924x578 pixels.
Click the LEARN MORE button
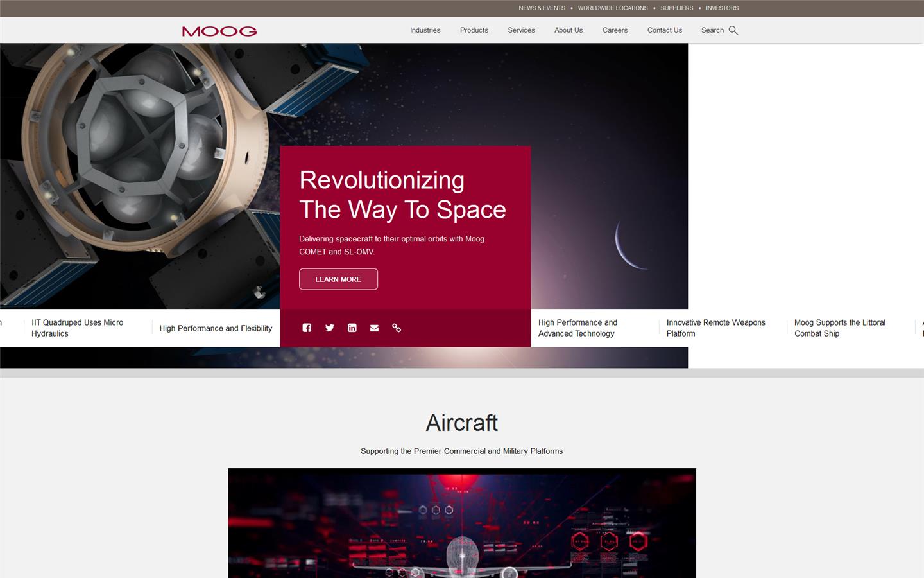point(338,279)
